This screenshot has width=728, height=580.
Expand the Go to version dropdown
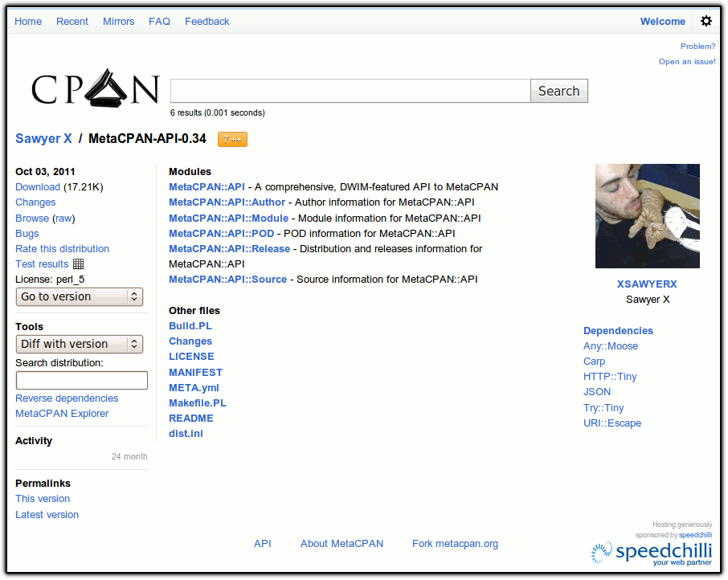coord(79,296)
